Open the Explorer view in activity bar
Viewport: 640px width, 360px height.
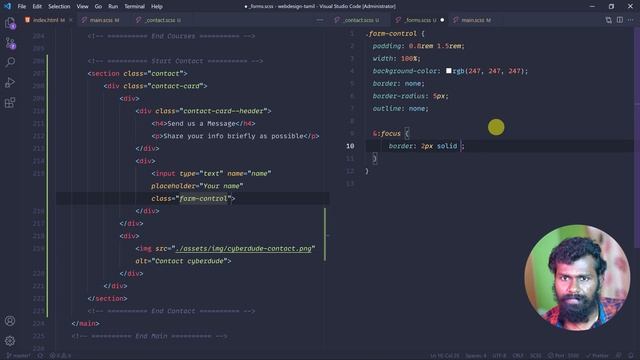point(10,23)
